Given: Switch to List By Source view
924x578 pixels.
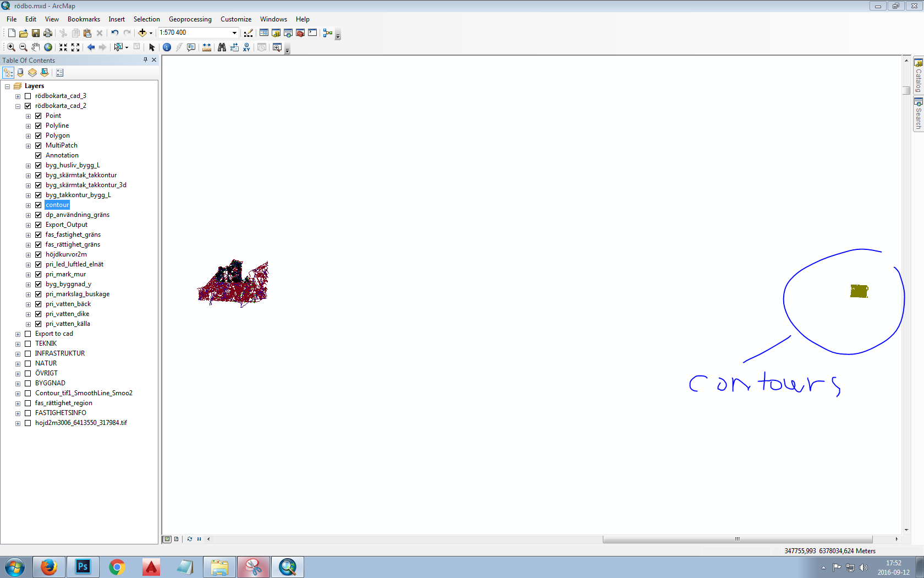Looking at the screenshot, I should tap(20, 73).
